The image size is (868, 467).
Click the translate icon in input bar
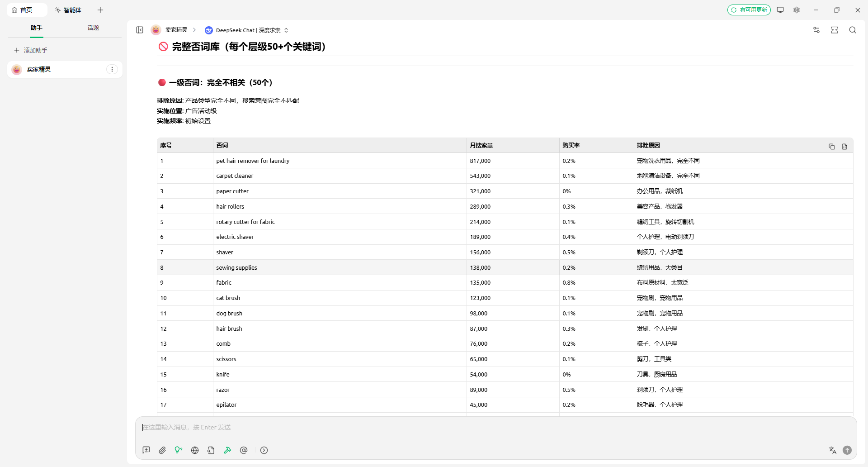pos(832,450)
